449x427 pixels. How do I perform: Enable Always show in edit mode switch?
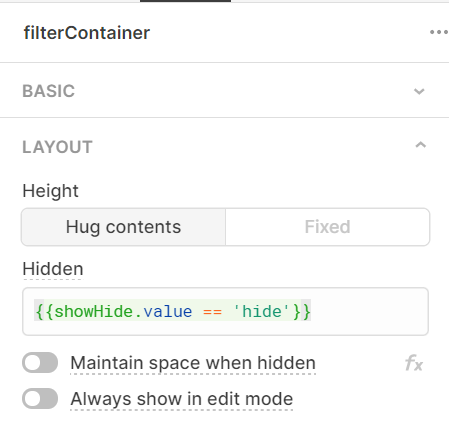[40, 398]
